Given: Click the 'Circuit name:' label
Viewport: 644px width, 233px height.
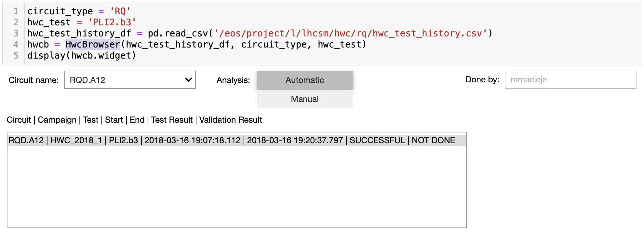Looking at the screenshot, I should [x=34, y=80].
